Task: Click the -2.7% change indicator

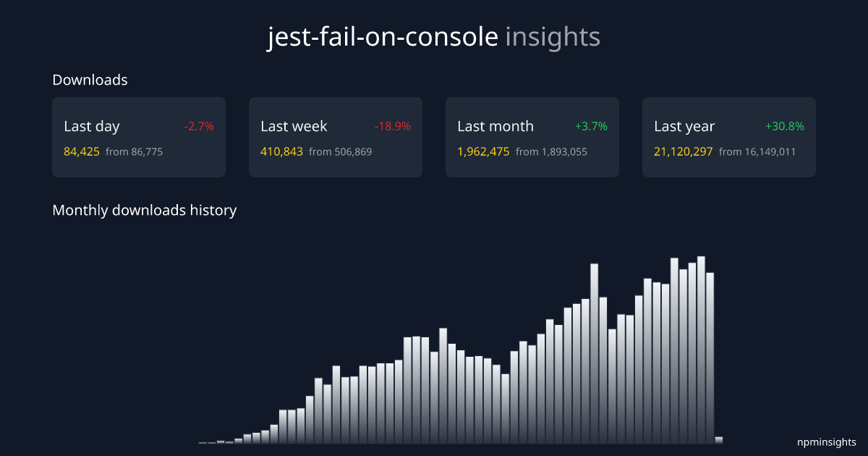Action: (200, 125)
